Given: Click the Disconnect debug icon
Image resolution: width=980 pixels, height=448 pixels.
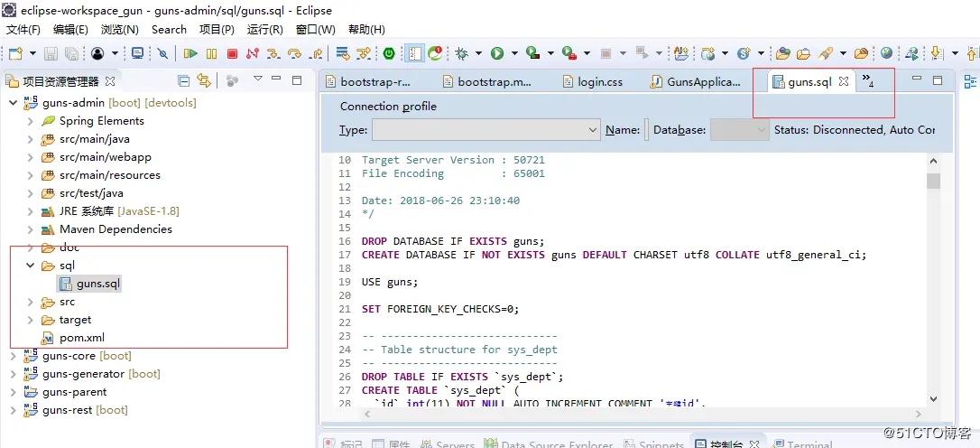Looking at the screenshot, I should click(x=253, y=54).
